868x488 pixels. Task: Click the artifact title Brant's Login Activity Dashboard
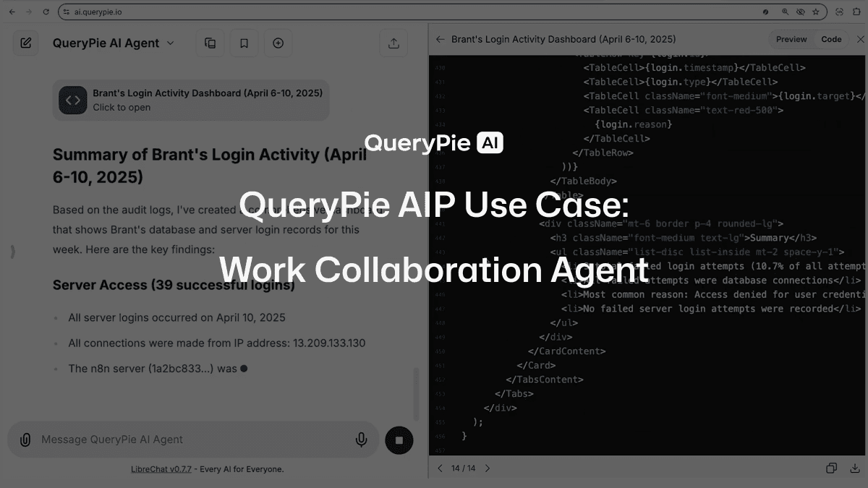tap(563, 39)
